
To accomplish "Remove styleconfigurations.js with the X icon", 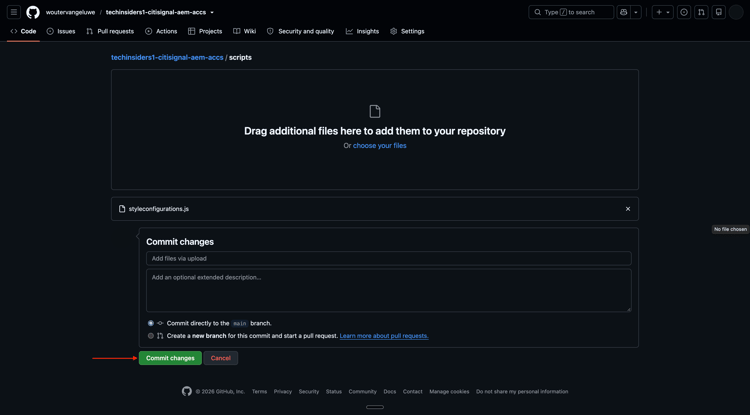I will (628, 209).
